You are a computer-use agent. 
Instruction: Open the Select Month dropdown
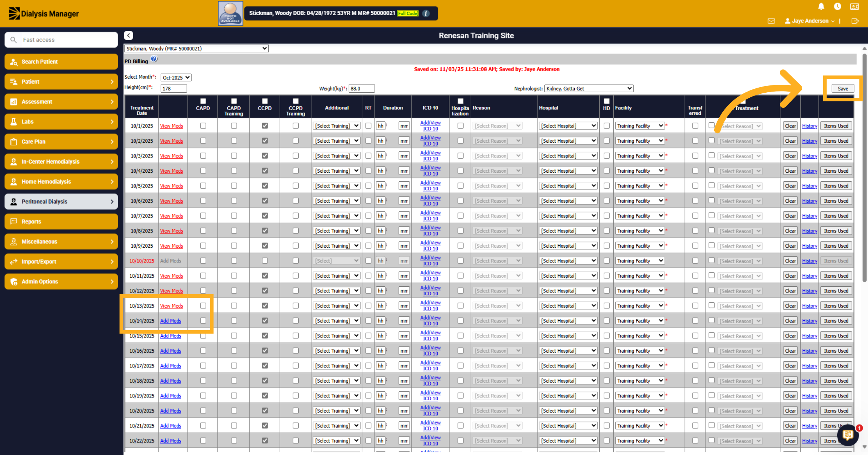176,77
